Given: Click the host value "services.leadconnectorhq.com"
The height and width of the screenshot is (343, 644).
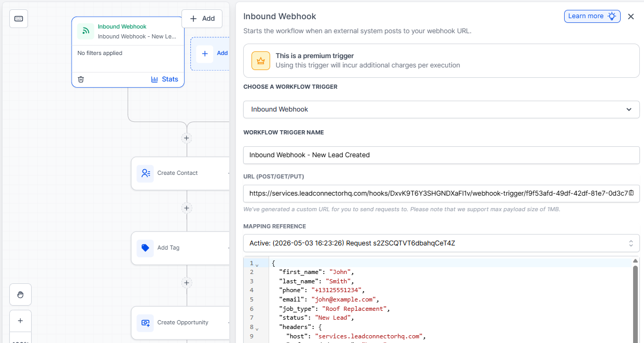Looking at the screenshot, I should point(370,336).
